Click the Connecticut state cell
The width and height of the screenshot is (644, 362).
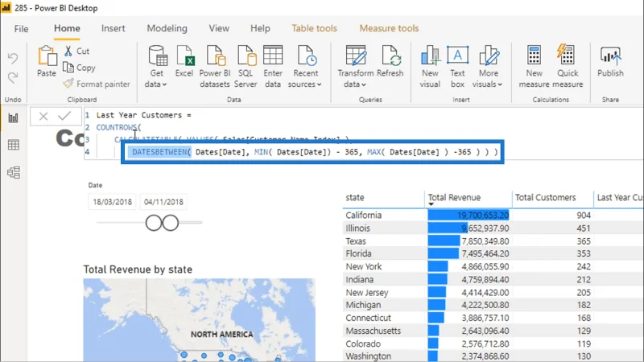(x=369, y=318)
